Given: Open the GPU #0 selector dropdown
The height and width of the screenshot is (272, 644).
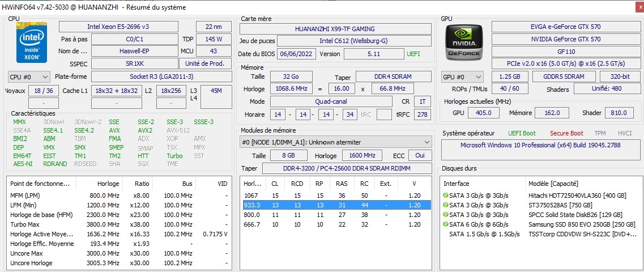Looking at the screenshot, I should coord(462,76).
